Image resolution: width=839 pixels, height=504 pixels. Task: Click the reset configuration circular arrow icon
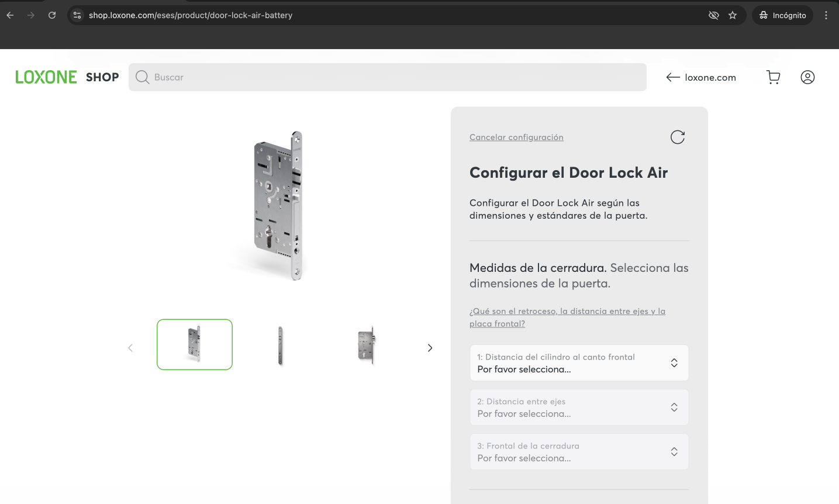[x=677, y=137]
